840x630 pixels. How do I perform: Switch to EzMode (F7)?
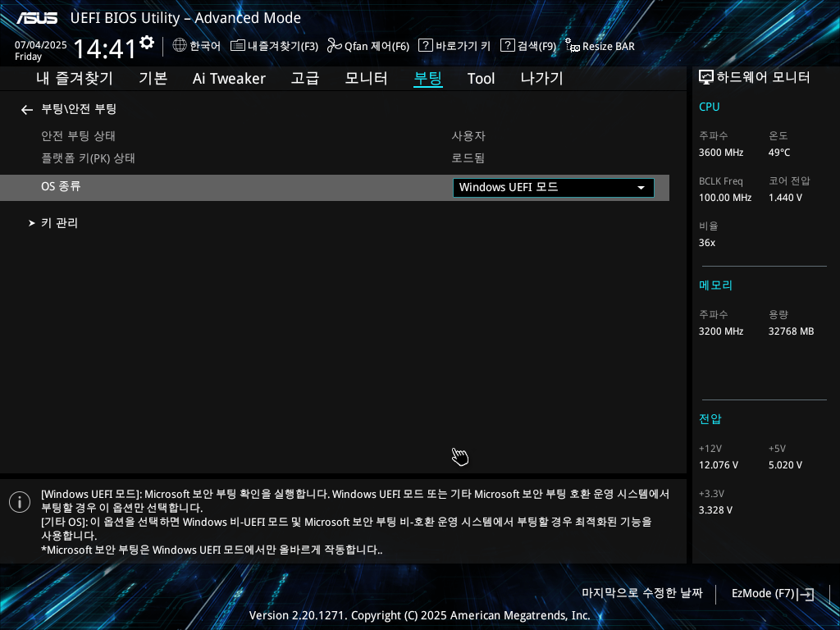pyautogui.click(x=773, y=594)
